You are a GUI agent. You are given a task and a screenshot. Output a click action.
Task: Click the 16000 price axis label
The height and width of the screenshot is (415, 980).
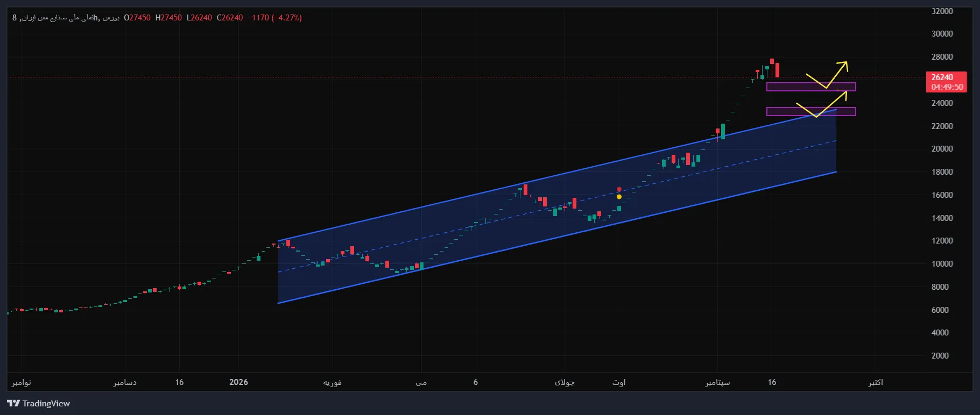[x=942, y=195]
